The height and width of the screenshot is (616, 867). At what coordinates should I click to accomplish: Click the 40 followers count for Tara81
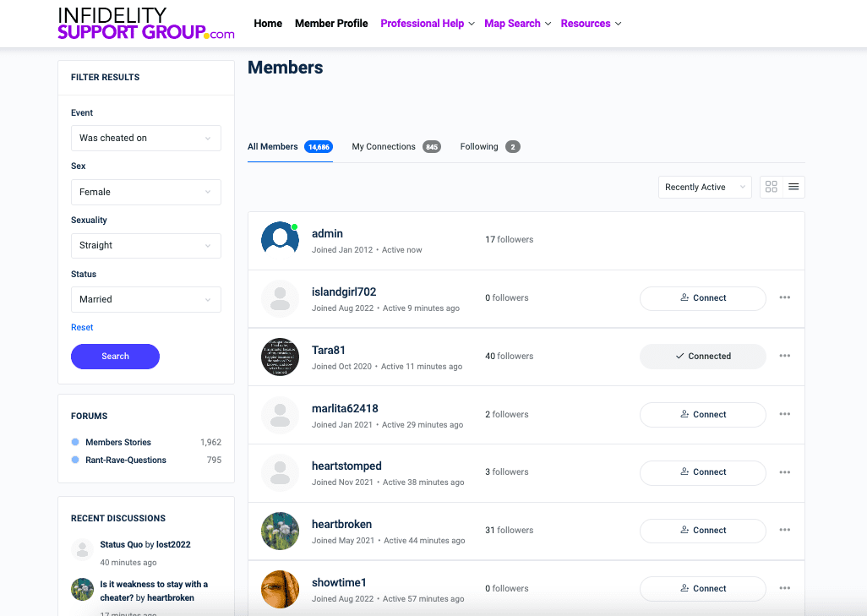point(510,356)
